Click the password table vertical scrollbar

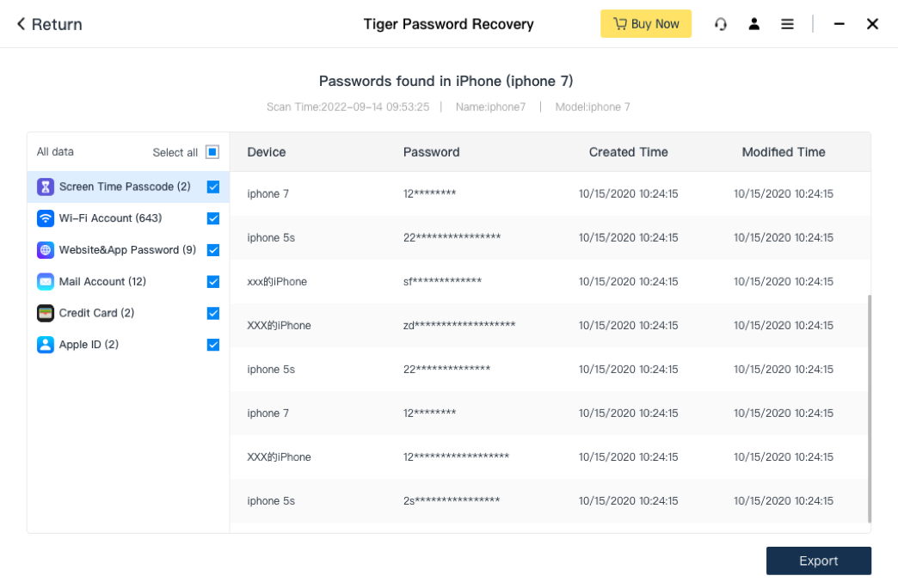[869, 408]
